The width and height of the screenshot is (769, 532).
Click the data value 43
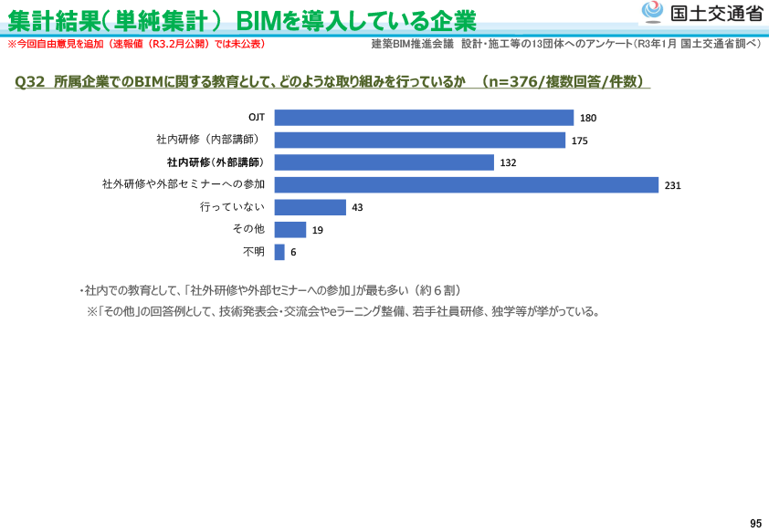[x=357, y=207]
